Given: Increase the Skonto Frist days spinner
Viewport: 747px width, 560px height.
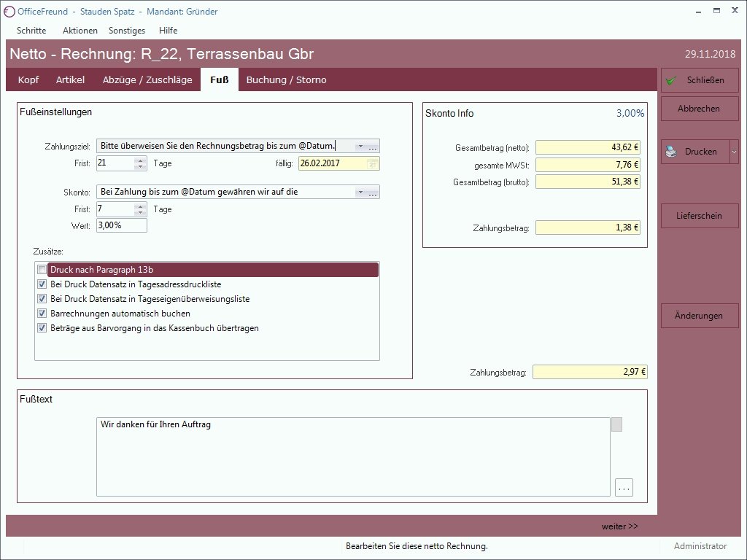Looking at the screenshot, I should (140, 206).
